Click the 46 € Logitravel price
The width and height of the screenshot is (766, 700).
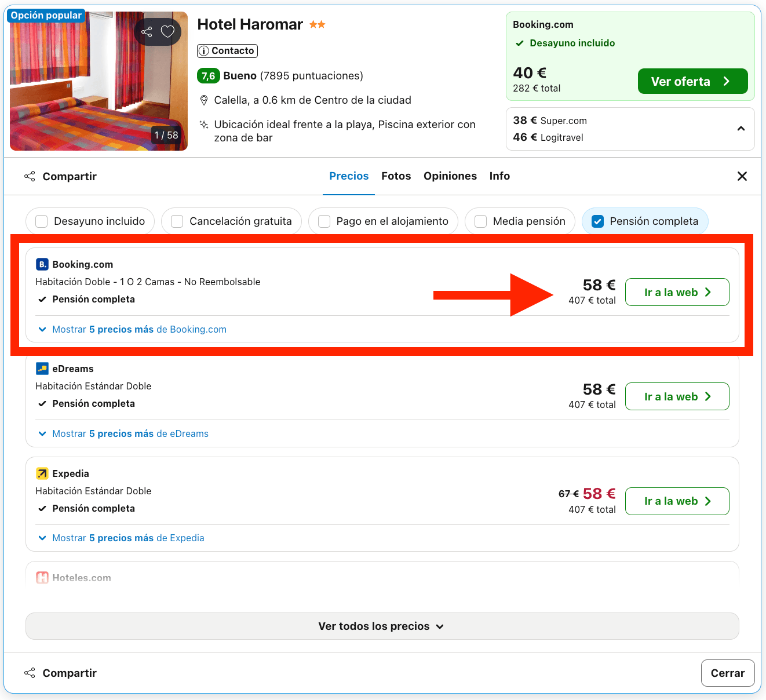pyautogui.click(x=548, y=137)
